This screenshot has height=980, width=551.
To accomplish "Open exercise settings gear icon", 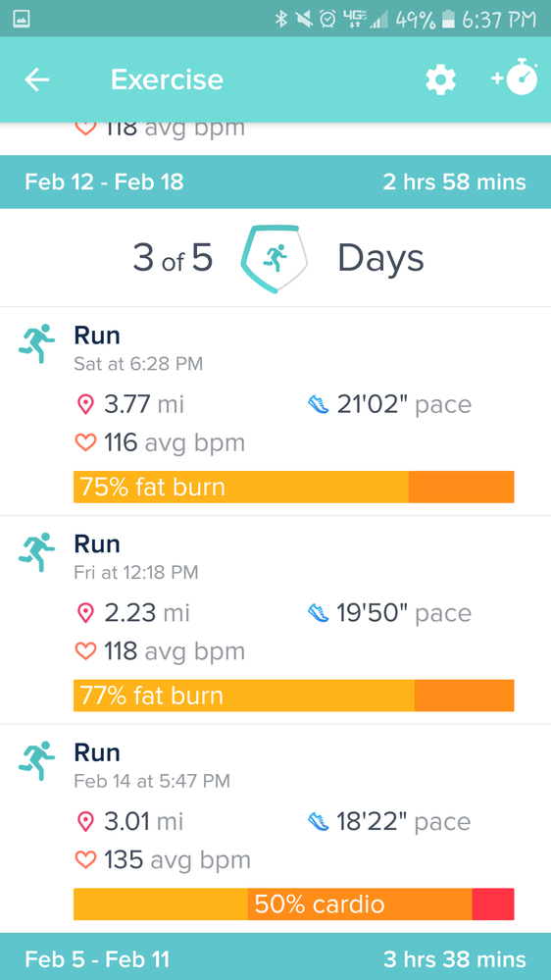I will (x=440, y=80).
